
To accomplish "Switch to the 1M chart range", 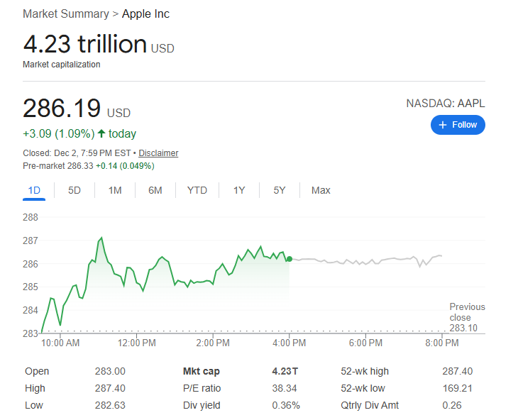I will pos(115,191).
